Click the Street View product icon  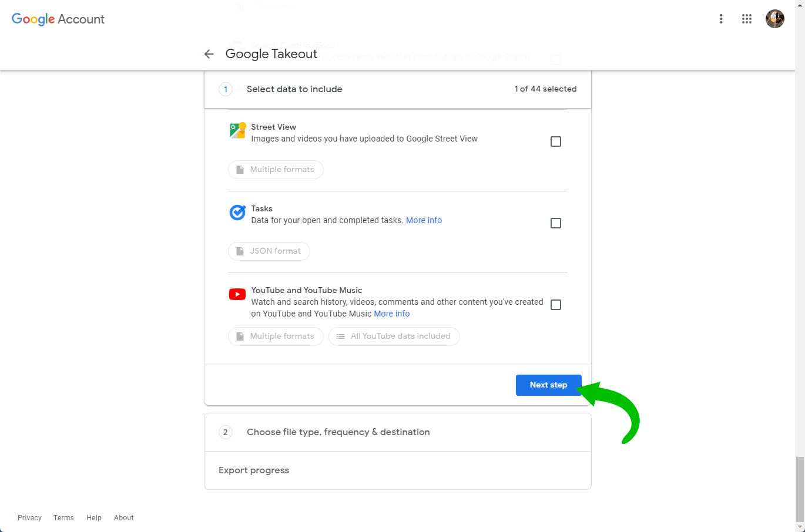click(237, 130)
